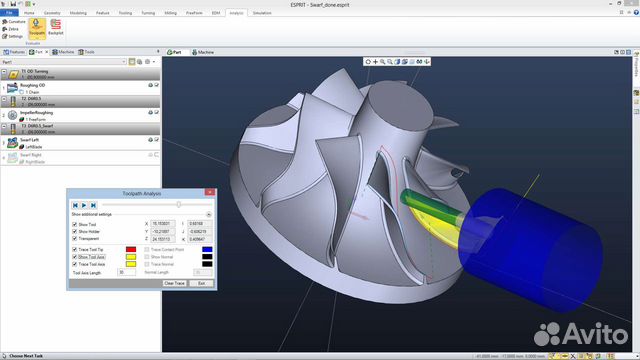This screenshot has width=640, height=360.
Task: Toggle suppress checkbox on Swarf Left row
Action: tap(156, 140)
